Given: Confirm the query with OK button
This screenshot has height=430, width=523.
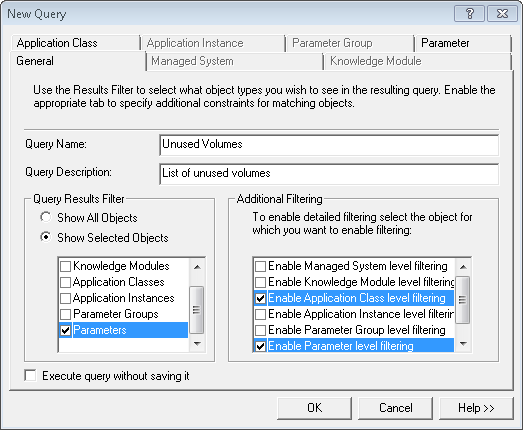Looking at the screenshot, I should point(315,408).
